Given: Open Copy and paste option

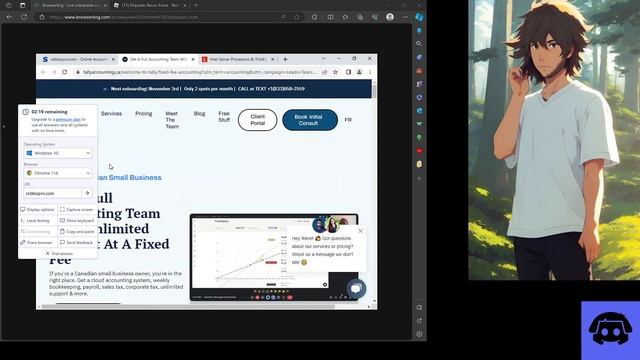Looking at the screenshot, I should click(x=77, y=231).
